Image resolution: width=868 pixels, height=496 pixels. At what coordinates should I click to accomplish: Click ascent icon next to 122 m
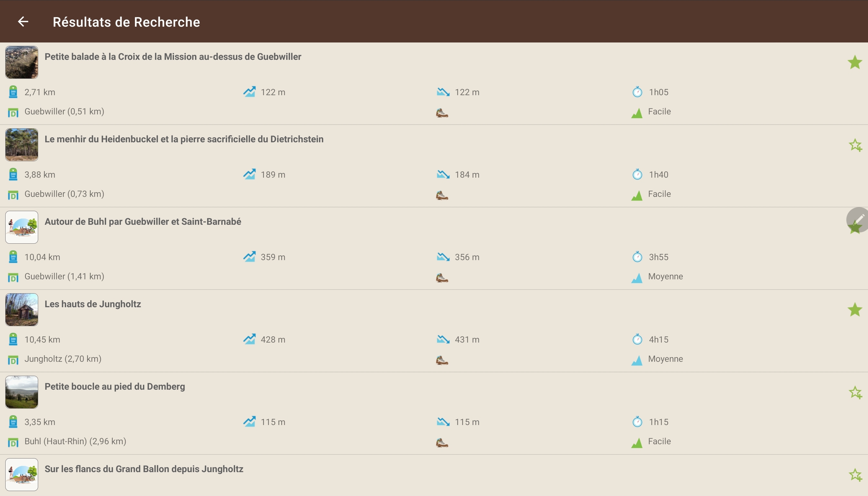tap(249, 92)
